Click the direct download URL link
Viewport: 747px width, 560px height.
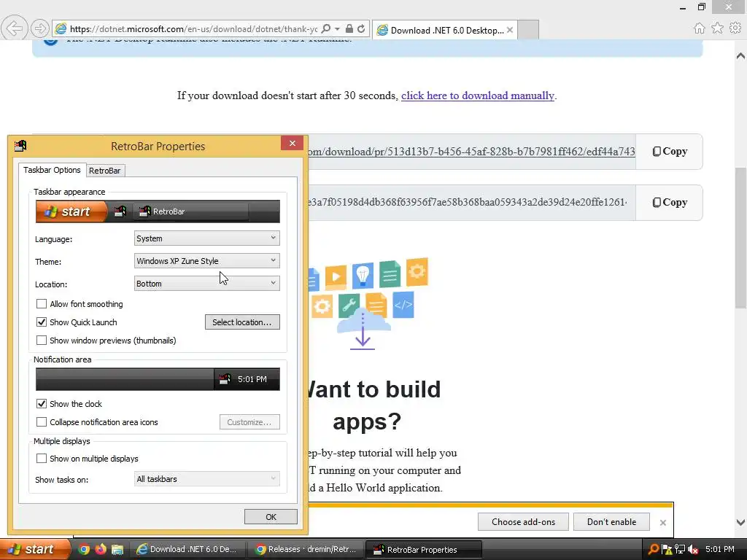tap(472, 152)
